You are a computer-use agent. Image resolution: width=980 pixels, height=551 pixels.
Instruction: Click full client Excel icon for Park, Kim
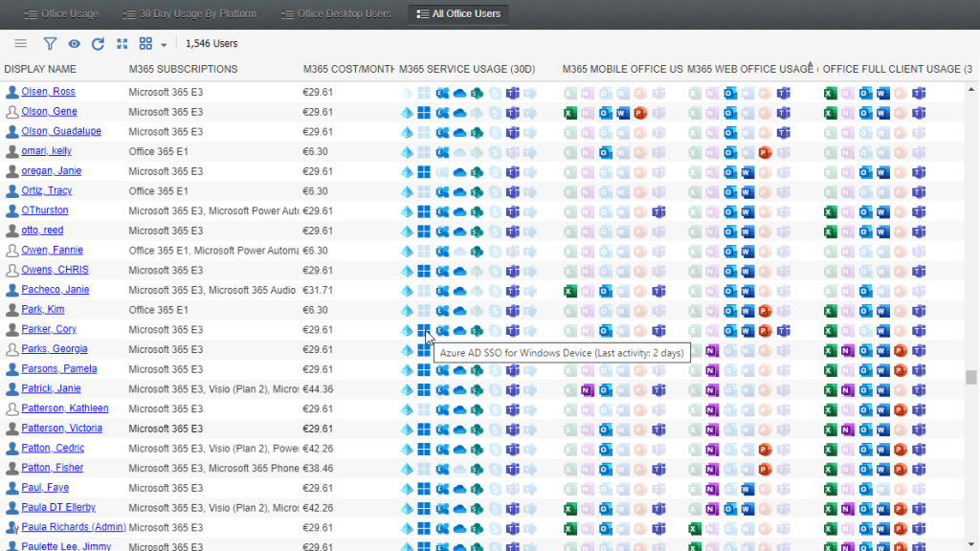click(x=830, y=311)
